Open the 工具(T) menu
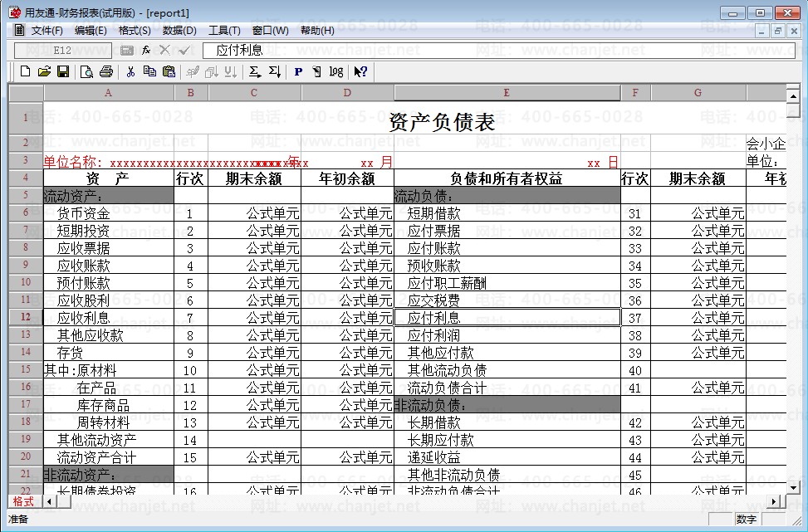 223,31
